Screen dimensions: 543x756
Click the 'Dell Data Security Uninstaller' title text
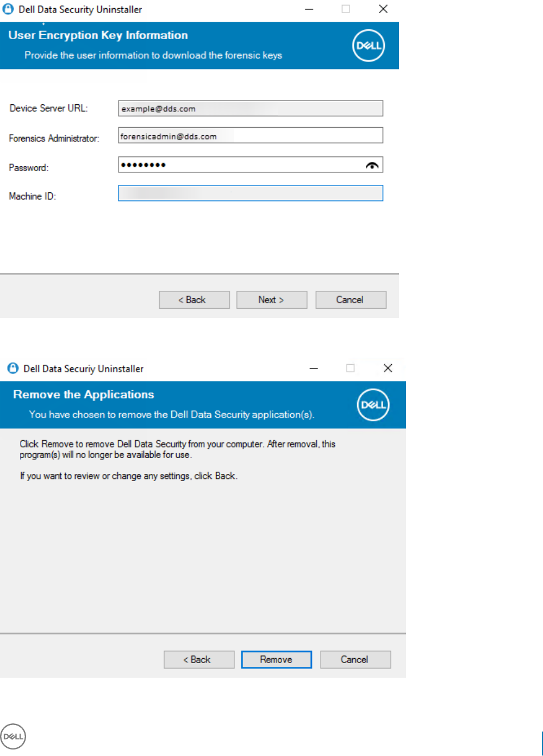click(80, 9)
